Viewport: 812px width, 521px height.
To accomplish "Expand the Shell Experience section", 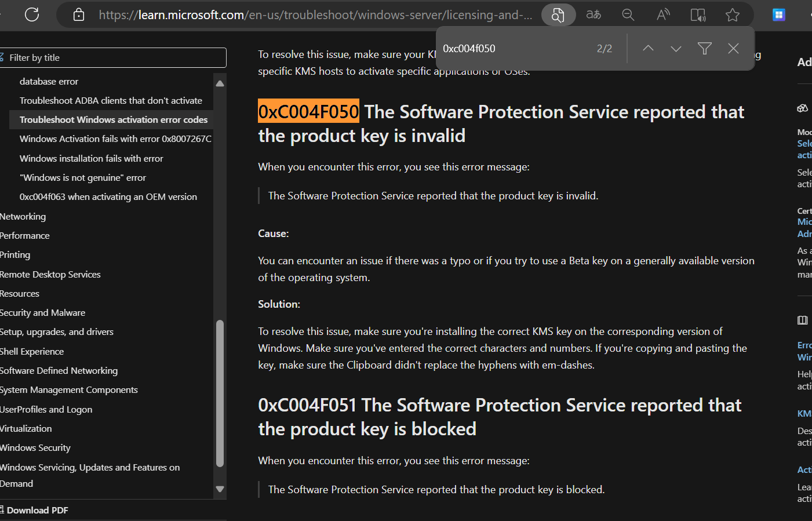I will click(32, 351).
